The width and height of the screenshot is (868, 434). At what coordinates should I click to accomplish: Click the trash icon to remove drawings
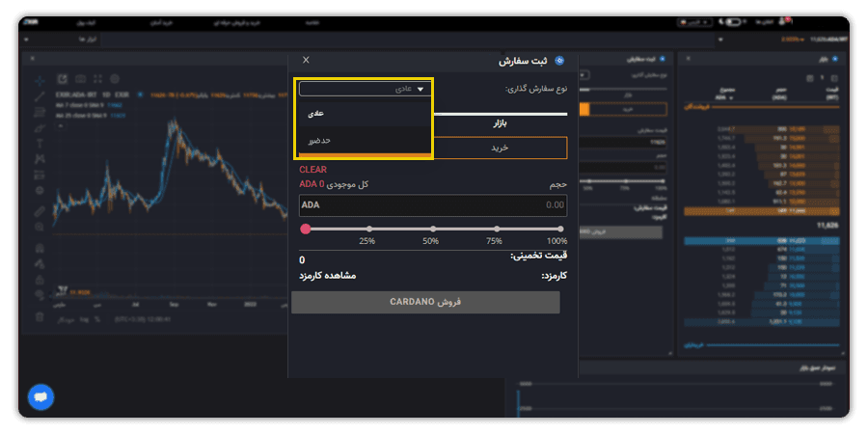pyautogui.click(x=40, y=317)
